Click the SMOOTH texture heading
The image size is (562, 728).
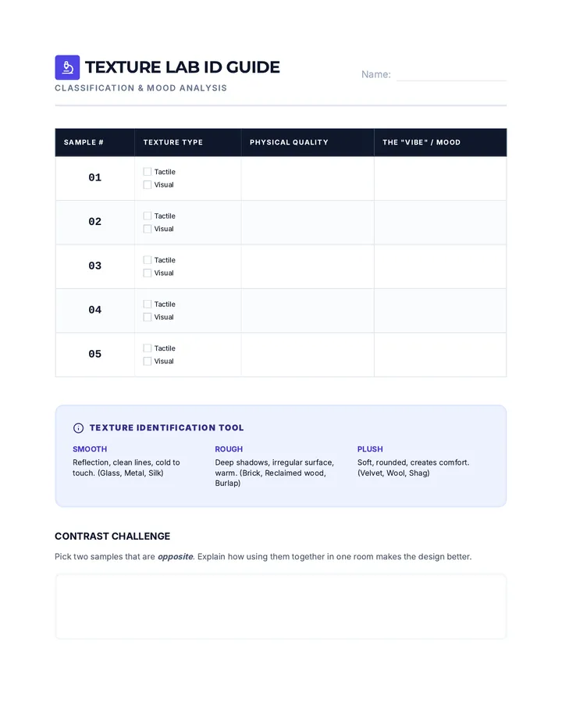click(x=90, y=449)
